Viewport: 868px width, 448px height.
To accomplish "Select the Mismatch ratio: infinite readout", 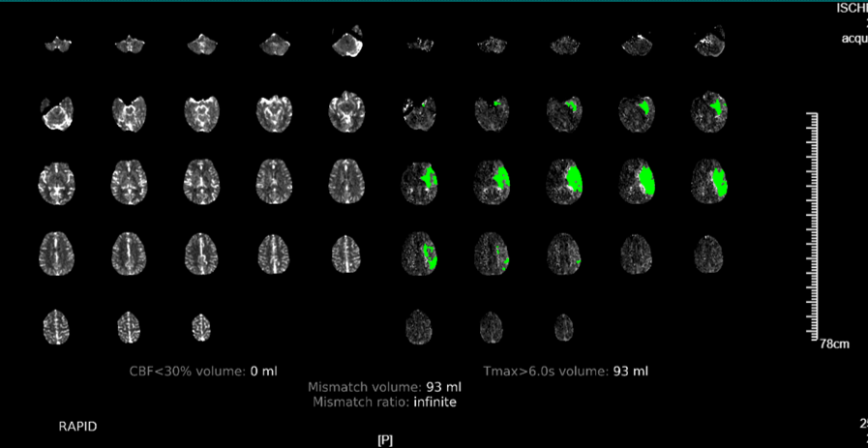I will pos(384,402).
